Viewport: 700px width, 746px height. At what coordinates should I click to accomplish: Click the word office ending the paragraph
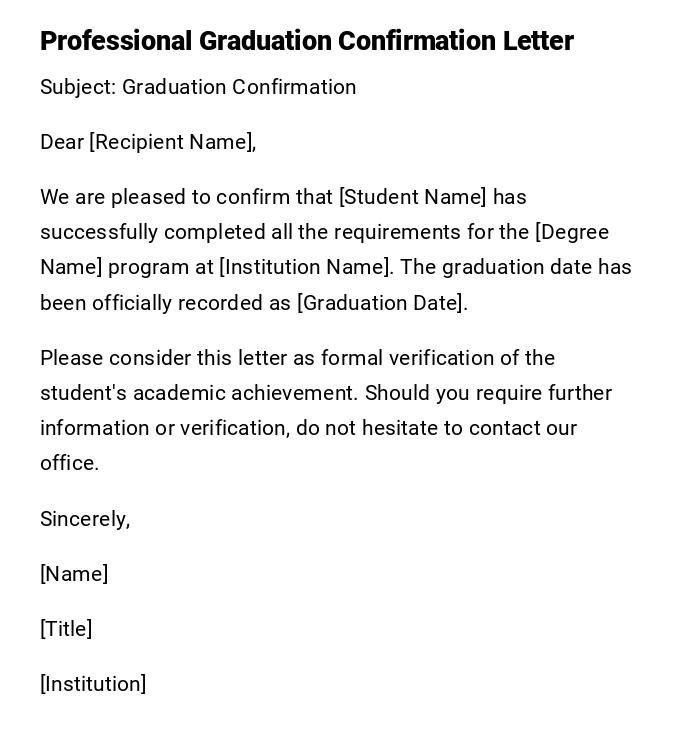(67, 463)
